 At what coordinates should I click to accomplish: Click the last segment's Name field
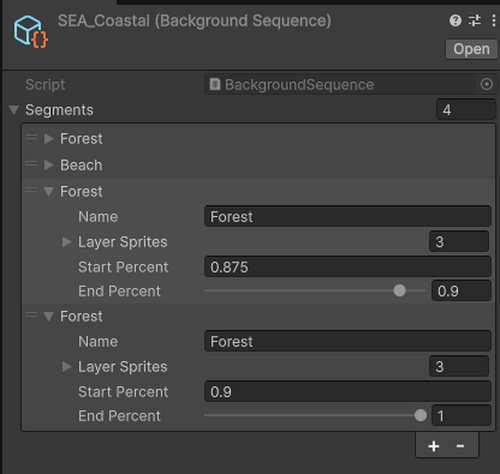coord(348,341)
